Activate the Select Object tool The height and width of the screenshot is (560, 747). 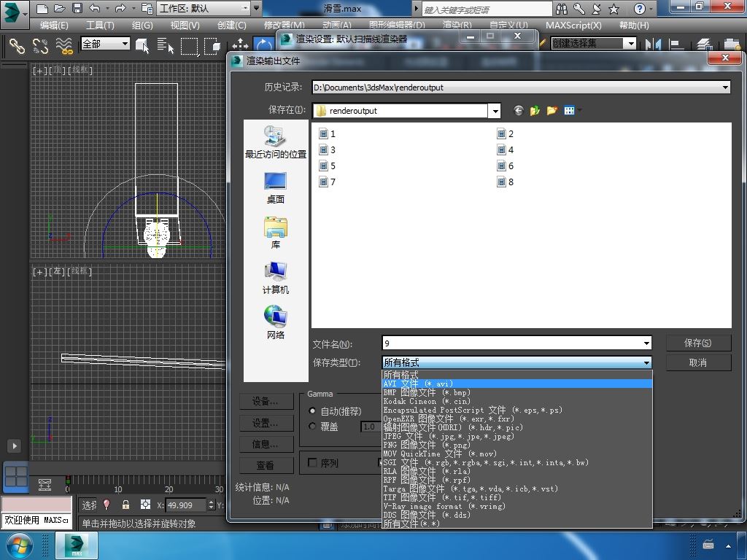[x=142, y=46]
